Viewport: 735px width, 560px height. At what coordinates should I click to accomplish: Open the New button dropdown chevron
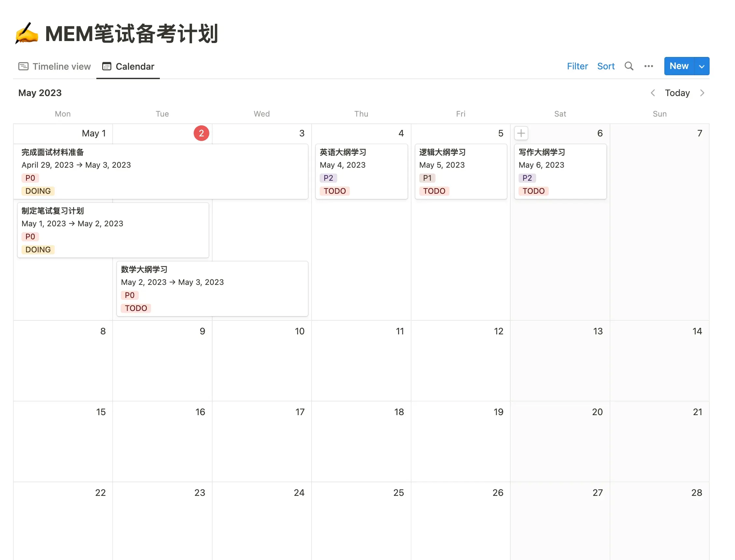pos(701,66)
